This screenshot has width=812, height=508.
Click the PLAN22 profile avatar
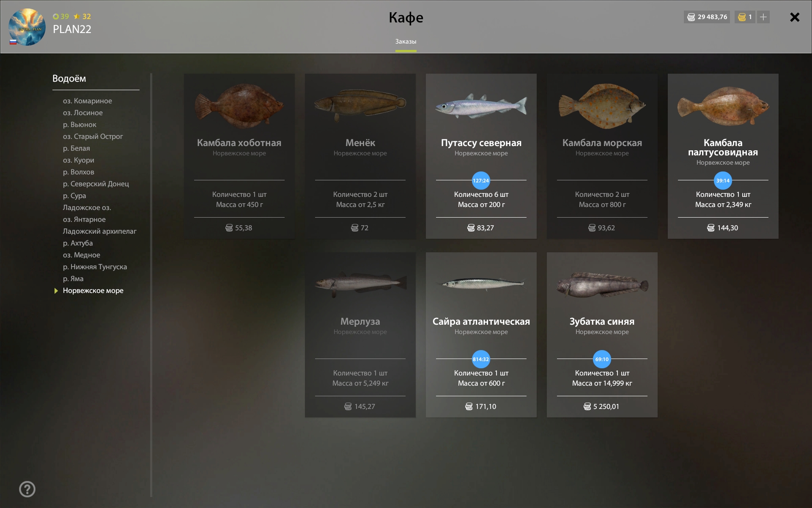coord(27,27)
